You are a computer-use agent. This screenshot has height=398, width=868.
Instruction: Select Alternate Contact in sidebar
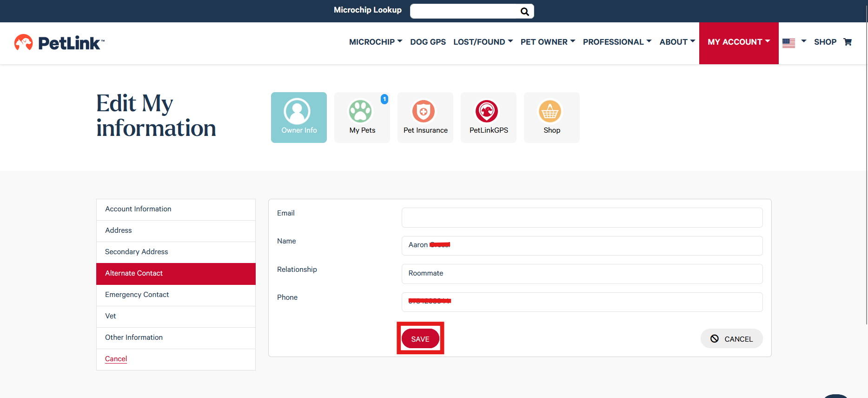click(176, 274)
